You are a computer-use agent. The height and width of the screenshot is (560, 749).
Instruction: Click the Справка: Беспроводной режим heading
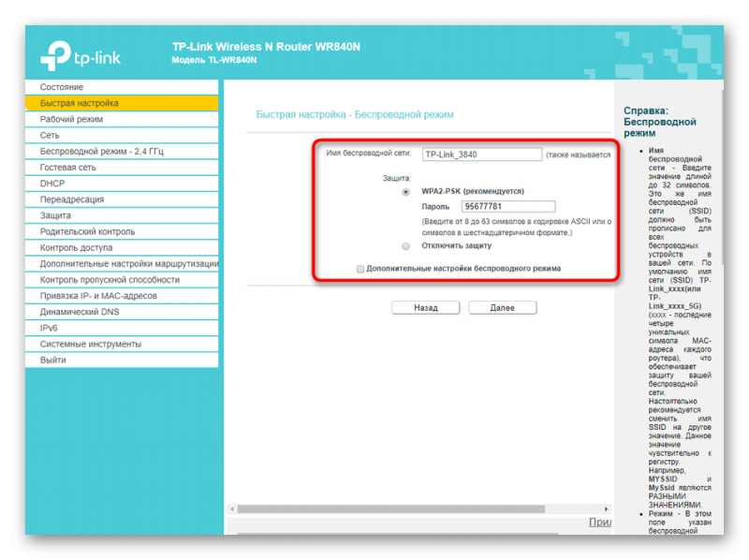click(x=660, y=122)
